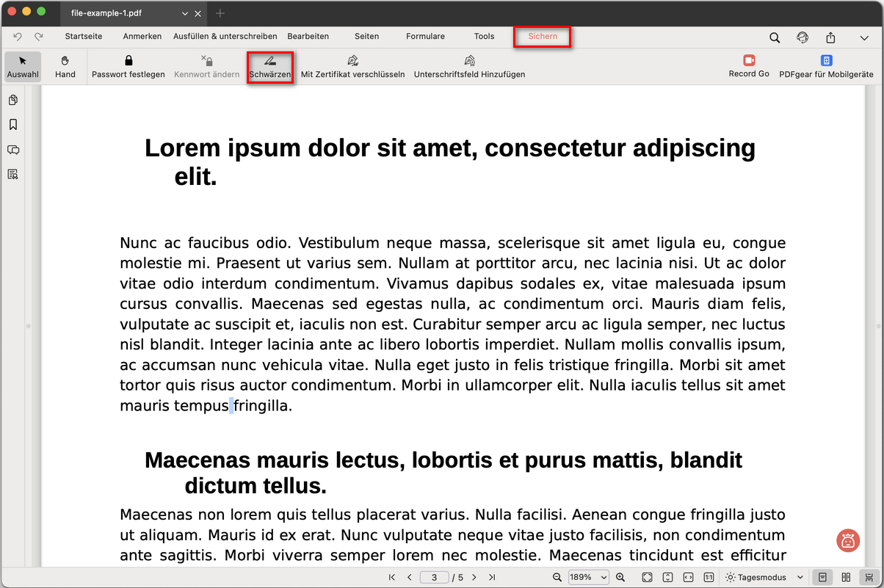The image size is (884, 588).
Task: Activate the Auswahl selection tool
Action: [x=23, y=66]
